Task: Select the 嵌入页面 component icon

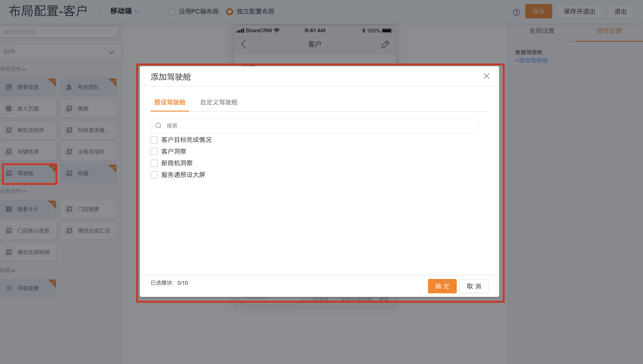Action: (x=9, y=108)
